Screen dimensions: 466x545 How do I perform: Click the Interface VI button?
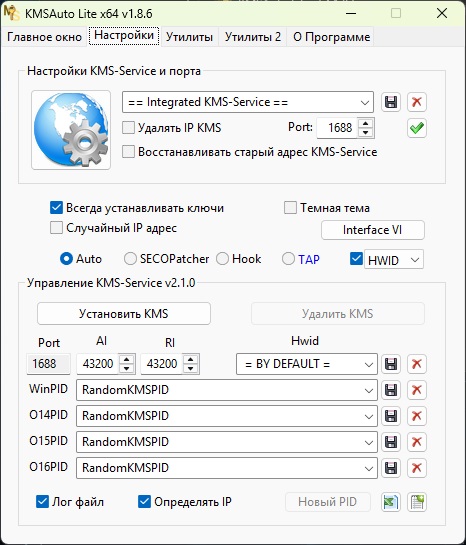click(x=373, y=230)
